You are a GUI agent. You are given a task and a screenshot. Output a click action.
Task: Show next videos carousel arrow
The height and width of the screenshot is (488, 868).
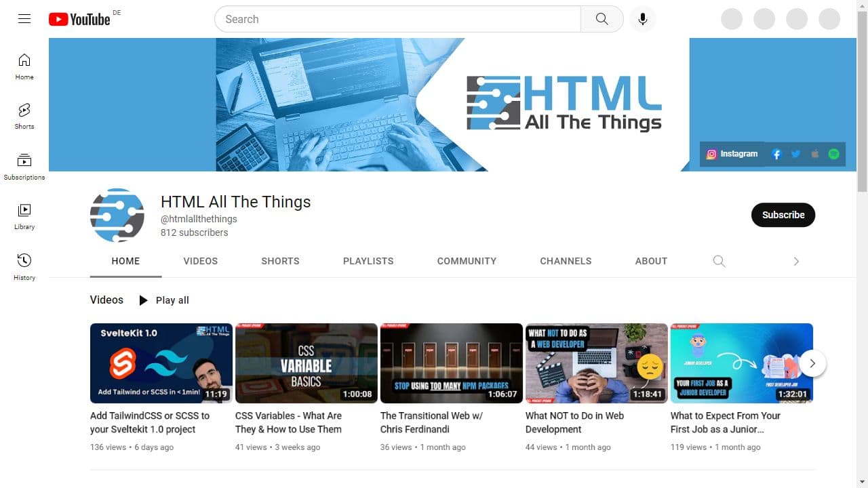pos(812,363)
